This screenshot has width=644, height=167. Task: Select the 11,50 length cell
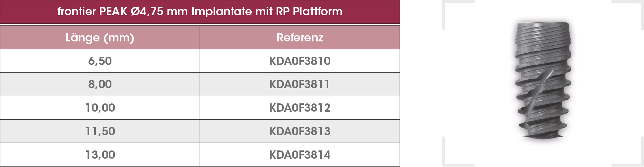click(x=100, y=131)
